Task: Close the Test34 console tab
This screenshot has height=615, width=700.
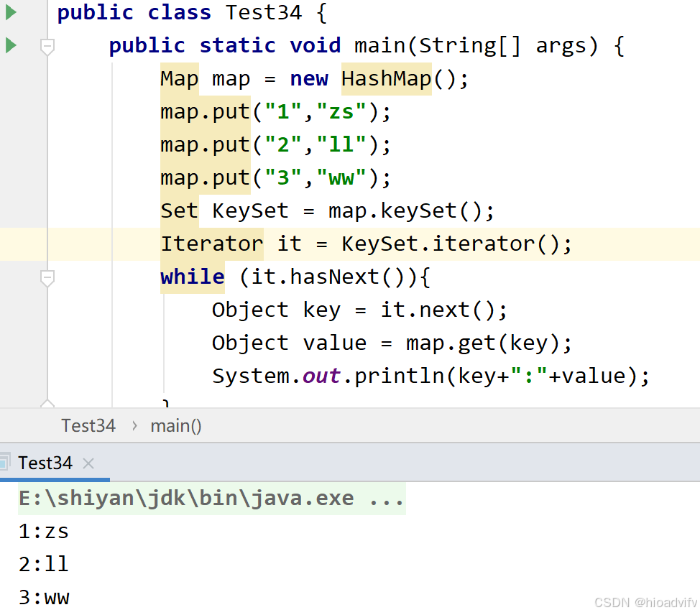Action: point(88,463)
